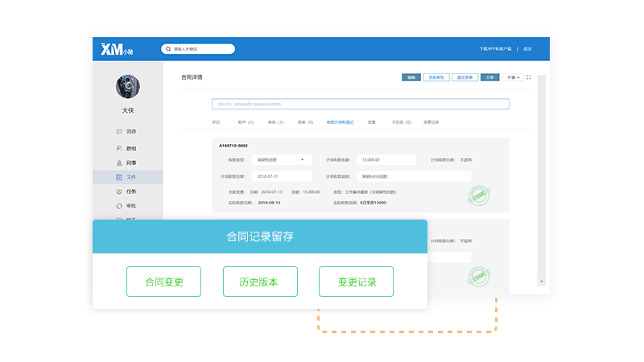Switch to the 表单 (0) tab

click(305, 122)
